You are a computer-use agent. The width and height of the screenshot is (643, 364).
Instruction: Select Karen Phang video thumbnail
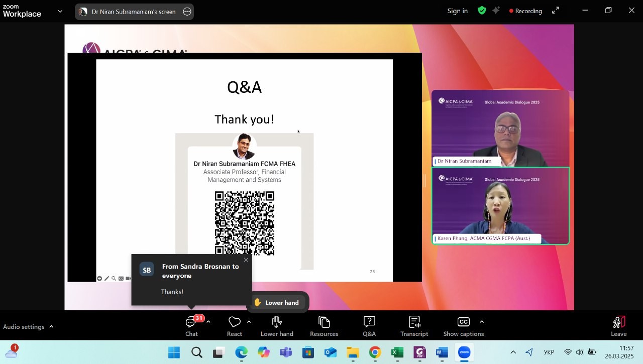tap(500, 206)
